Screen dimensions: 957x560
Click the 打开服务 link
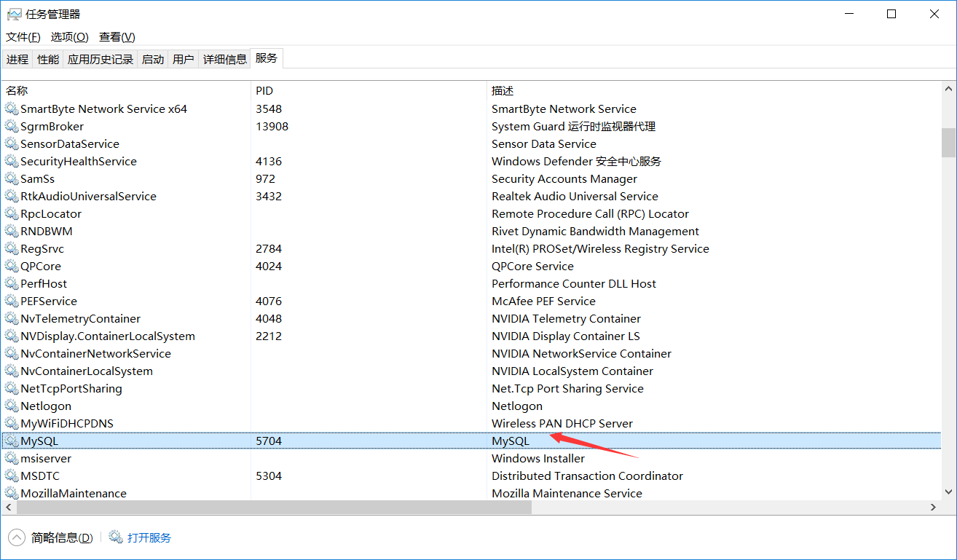click(x=149, y=538)
